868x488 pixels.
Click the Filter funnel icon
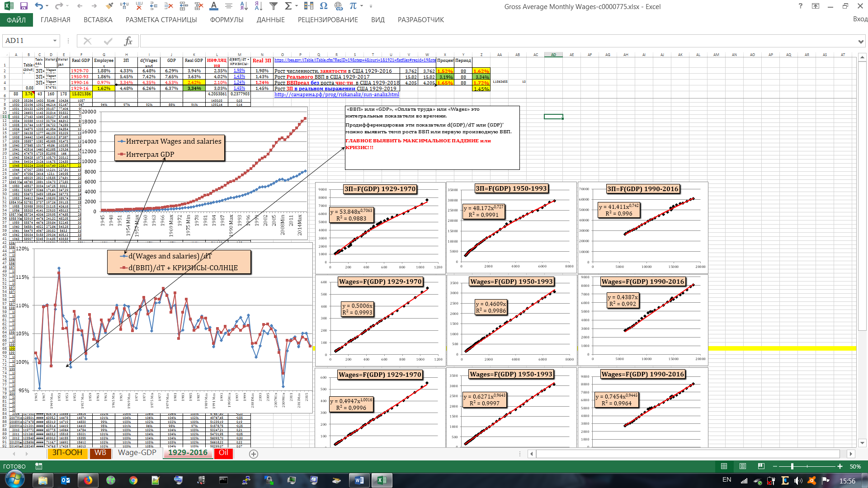pos(274,6)
